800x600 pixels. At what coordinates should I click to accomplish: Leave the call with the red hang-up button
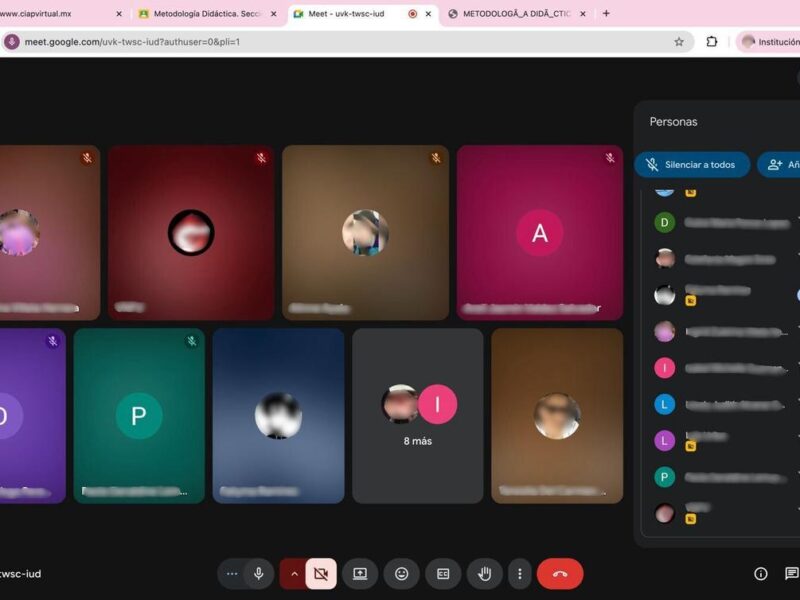point(560,573)
